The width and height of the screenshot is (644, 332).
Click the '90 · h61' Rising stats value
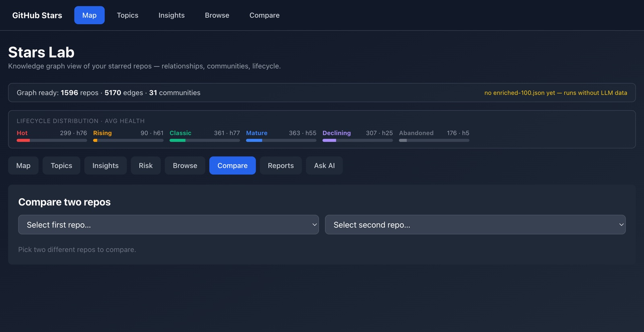point(152,133)
